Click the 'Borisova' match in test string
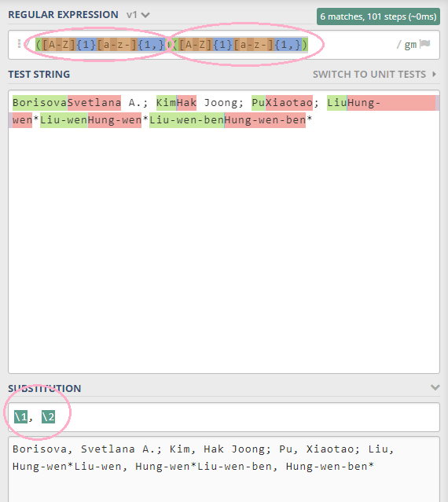 coord(40,103)
